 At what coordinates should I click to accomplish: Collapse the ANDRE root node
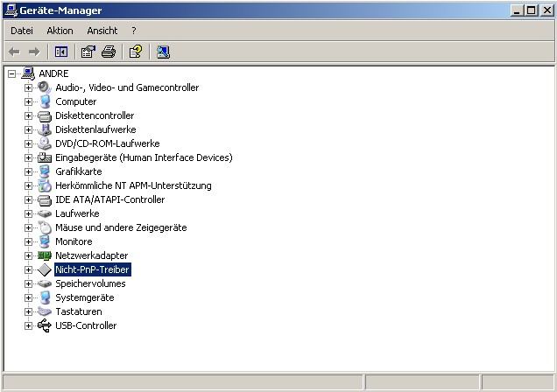coord(11,73)
